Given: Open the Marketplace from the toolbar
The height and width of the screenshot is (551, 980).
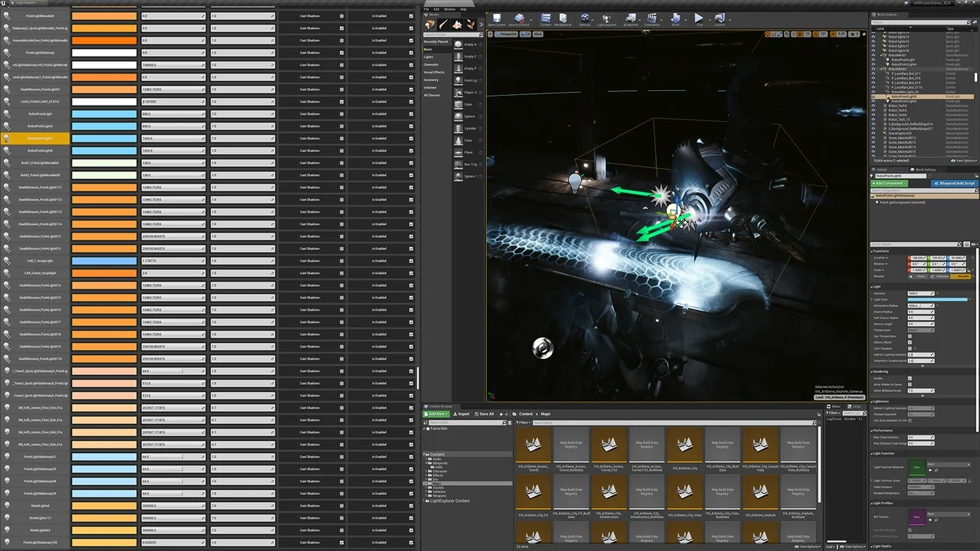Looking at the screenshot, I should pyautogui.click(x=563, y=19).
